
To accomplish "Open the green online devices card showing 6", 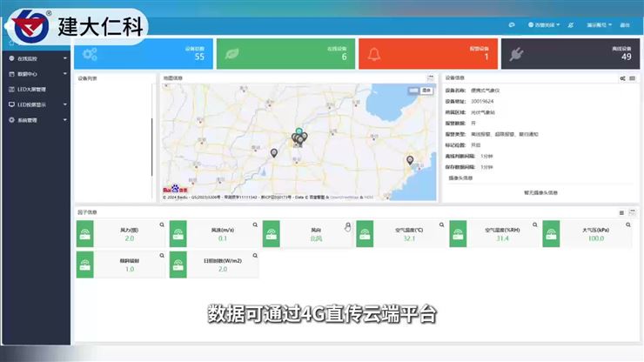I will pyautogui.click(x=285, y=54).
